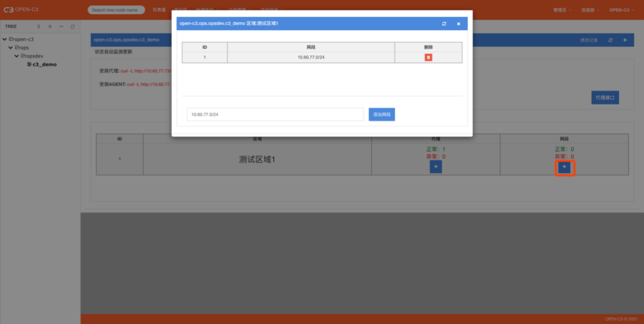The width and height of the screenshot is (644, 324).
Task: Remove tree node with minus icon
Action: click(x=61, y=26)
